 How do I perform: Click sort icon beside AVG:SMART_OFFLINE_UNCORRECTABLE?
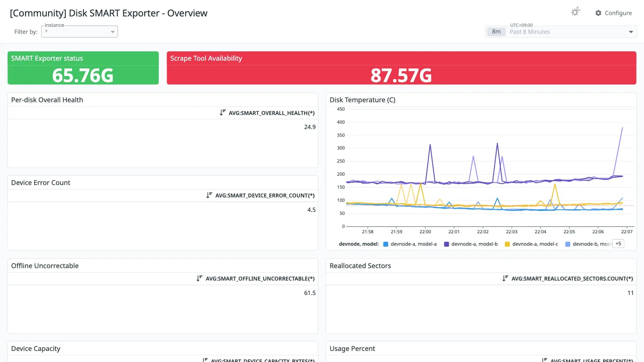(x=200, y=278)
